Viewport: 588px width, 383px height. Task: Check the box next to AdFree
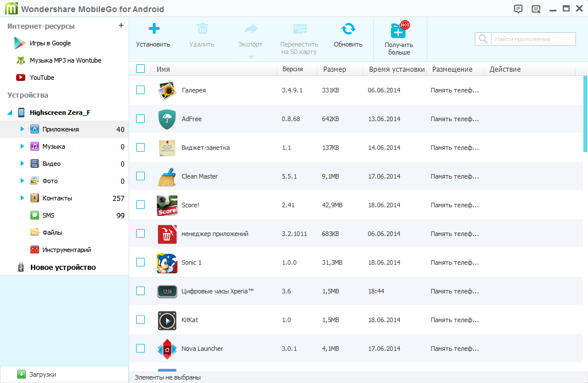click(140, 119)
